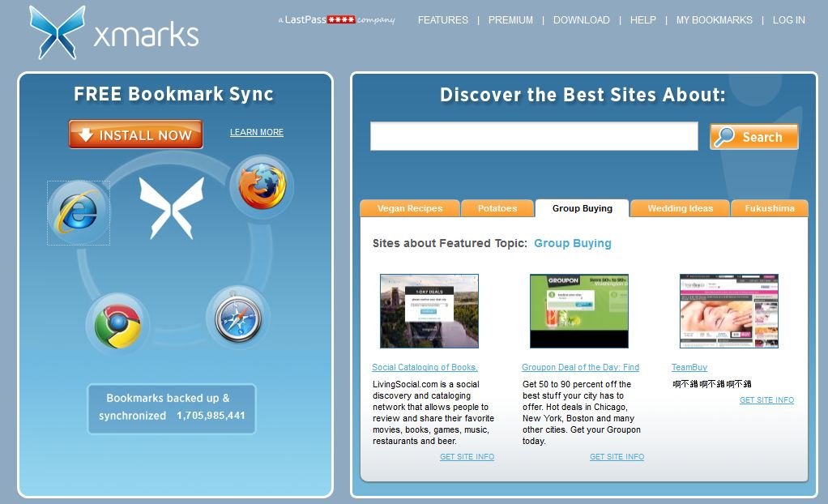Click the Discover the Best Sites About heading
Viewport: 828px width, 504px height.
click(x=583, y=95)
